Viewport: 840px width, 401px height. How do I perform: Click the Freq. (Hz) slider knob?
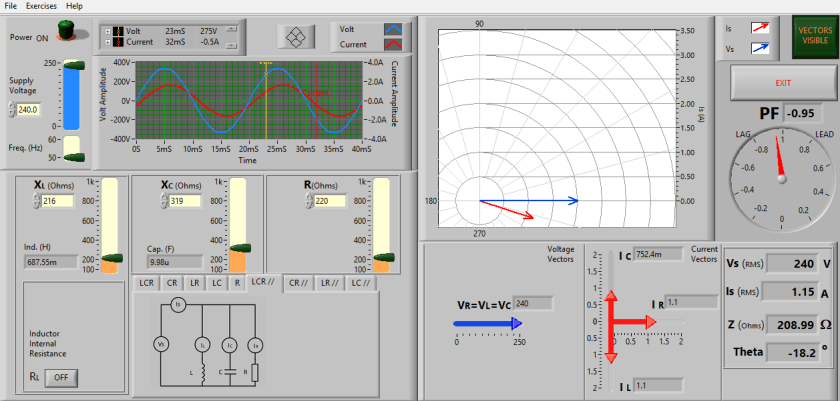(74, 157)
